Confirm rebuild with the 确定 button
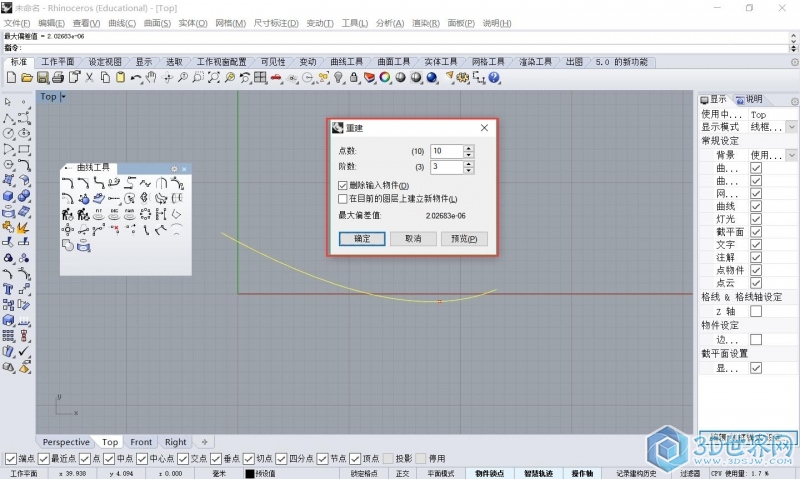800x479 pixels. click(x=362, y=239)
